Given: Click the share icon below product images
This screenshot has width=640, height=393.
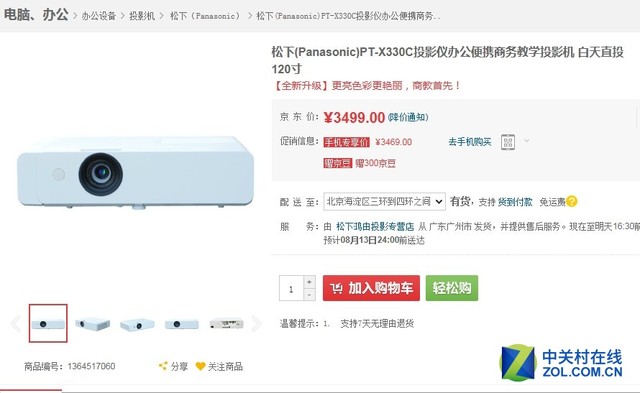Looking at the screenshot, I should click(163, 366).
